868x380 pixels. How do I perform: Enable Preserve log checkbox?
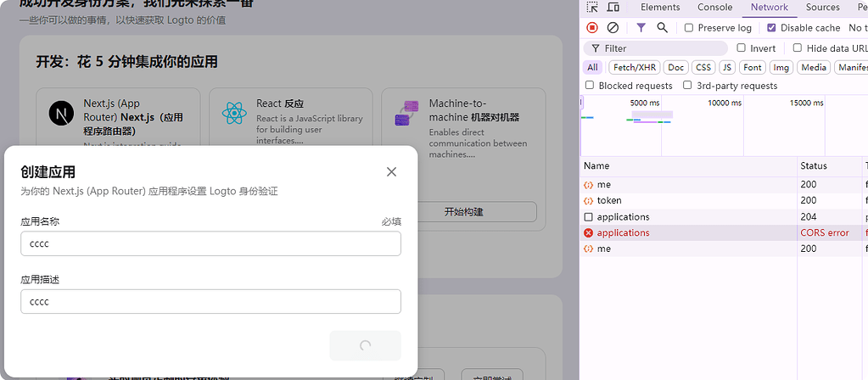coord(689,28)
